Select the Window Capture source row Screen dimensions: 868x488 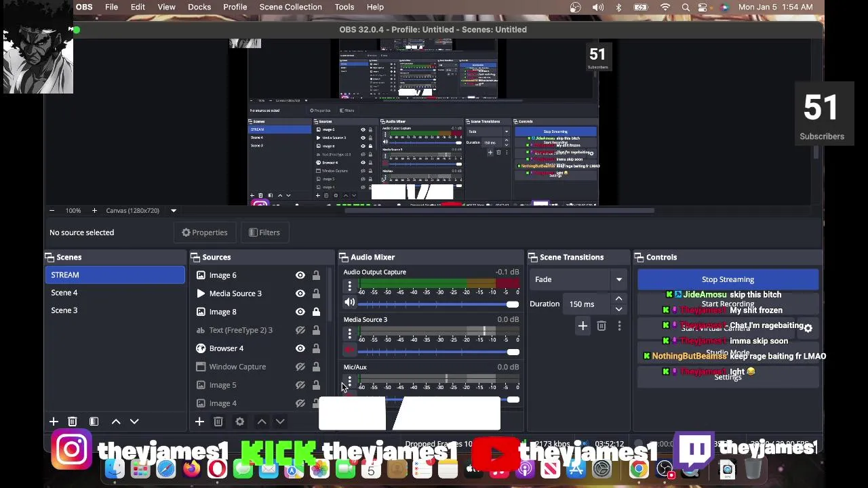258,367
